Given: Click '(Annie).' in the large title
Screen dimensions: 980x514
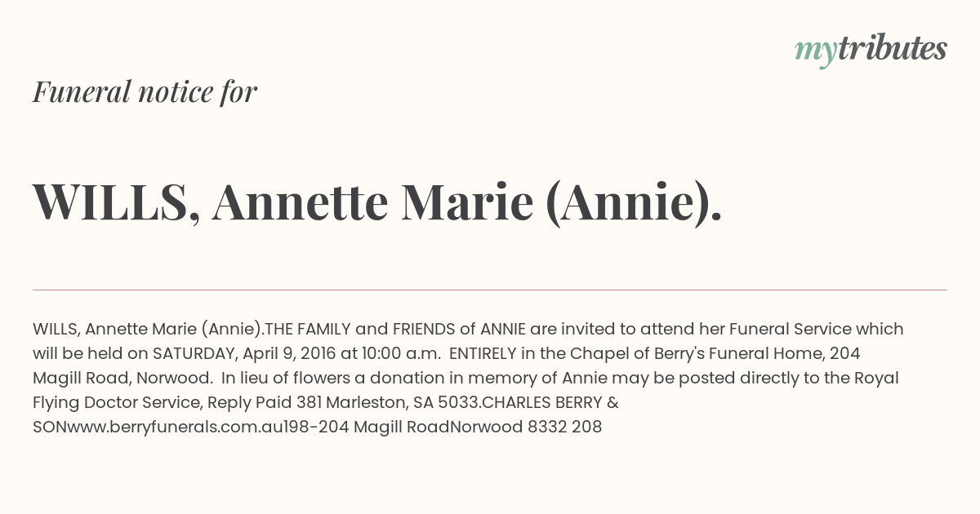Looking at the screenshot, I should pos(633,202).
